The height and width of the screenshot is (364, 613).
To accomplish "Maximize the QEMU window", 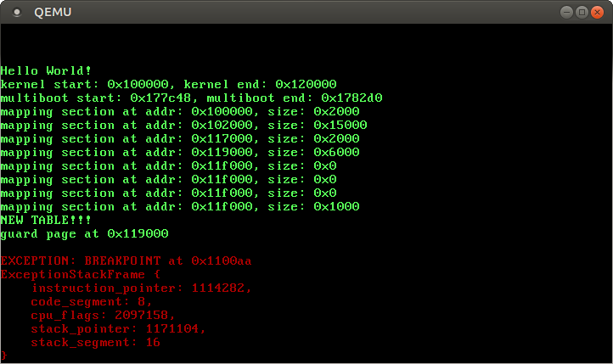I will click(x=582, y=12).
